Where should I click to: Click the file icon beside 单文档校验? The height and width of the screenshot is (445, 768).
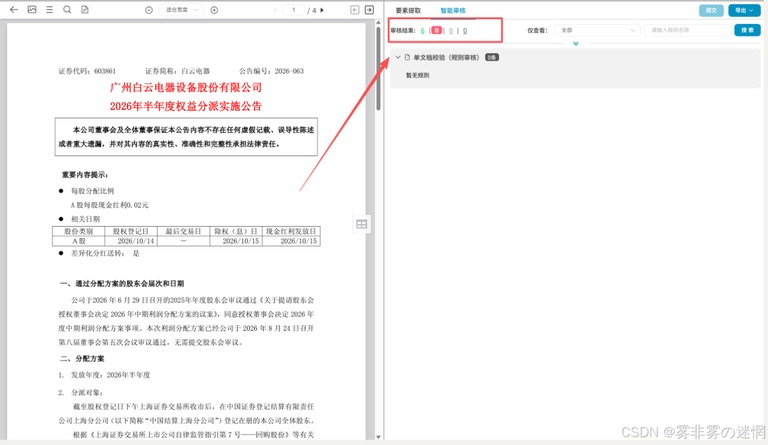[407, 57]
